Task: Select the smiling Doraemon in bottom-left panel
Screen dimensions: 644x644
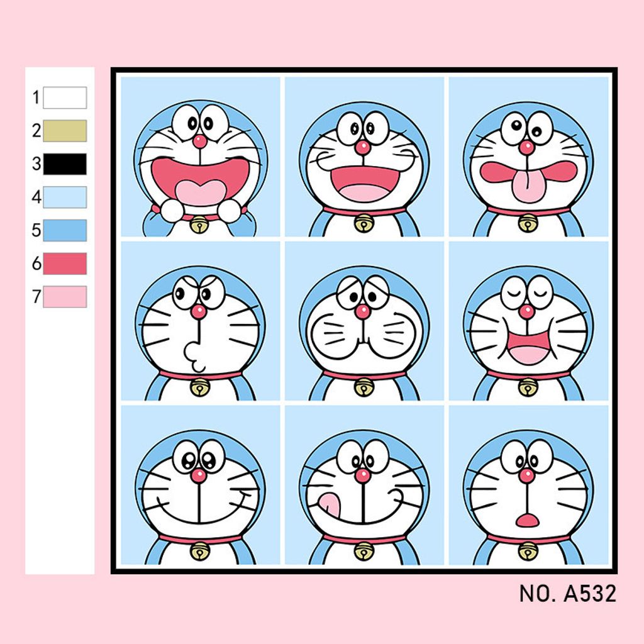Action: [201, 485]
